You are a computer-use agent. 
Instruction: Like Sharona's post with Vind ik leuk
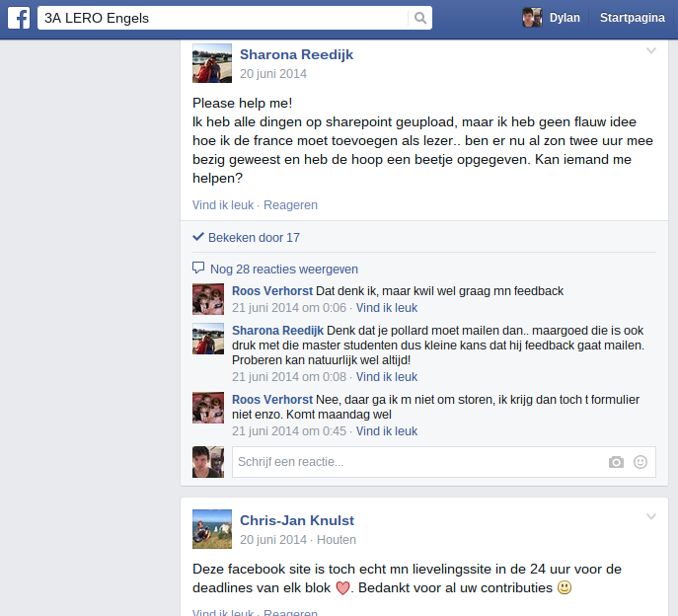223,205
